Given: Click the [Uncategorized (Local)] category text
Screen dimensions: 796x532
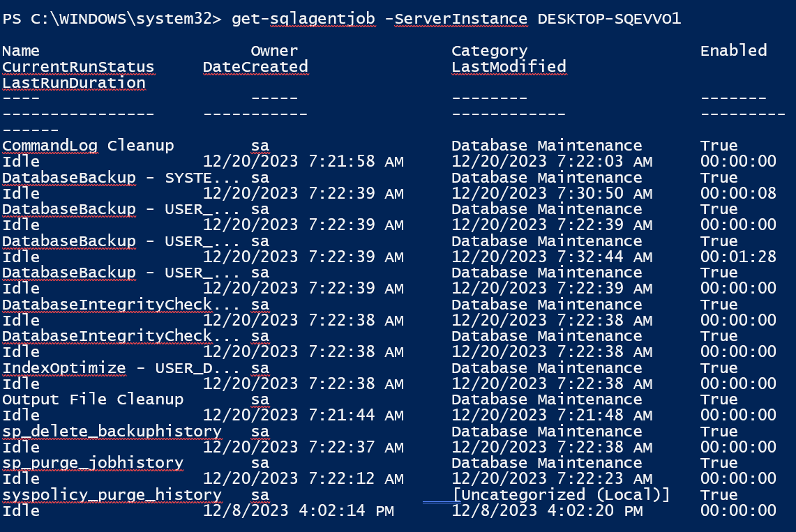Looking at the screenshot, I should 561,495.
